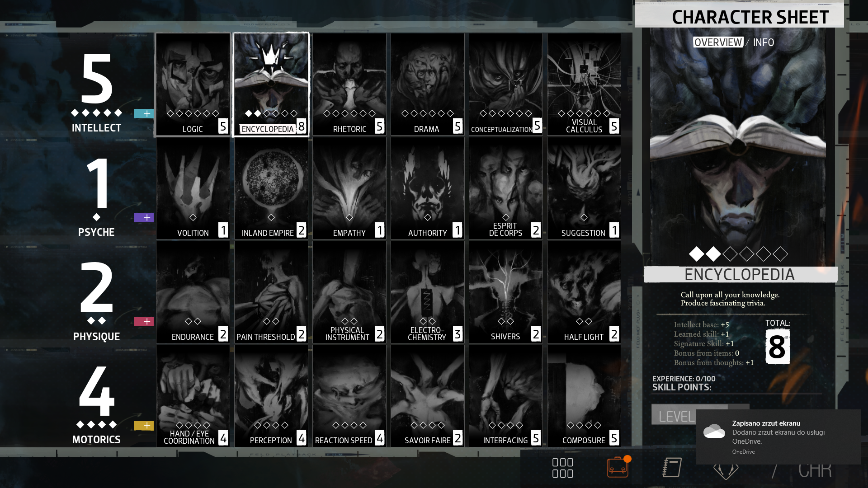Select the Logic skill card
This screenshot has width=868, height=488.
tap(193, 84)
